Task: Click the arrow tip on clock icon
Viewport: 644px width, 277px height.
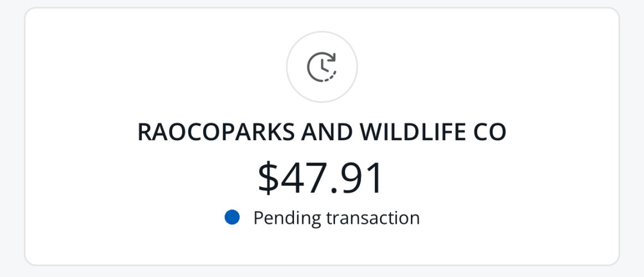Action: pos(332,57)
